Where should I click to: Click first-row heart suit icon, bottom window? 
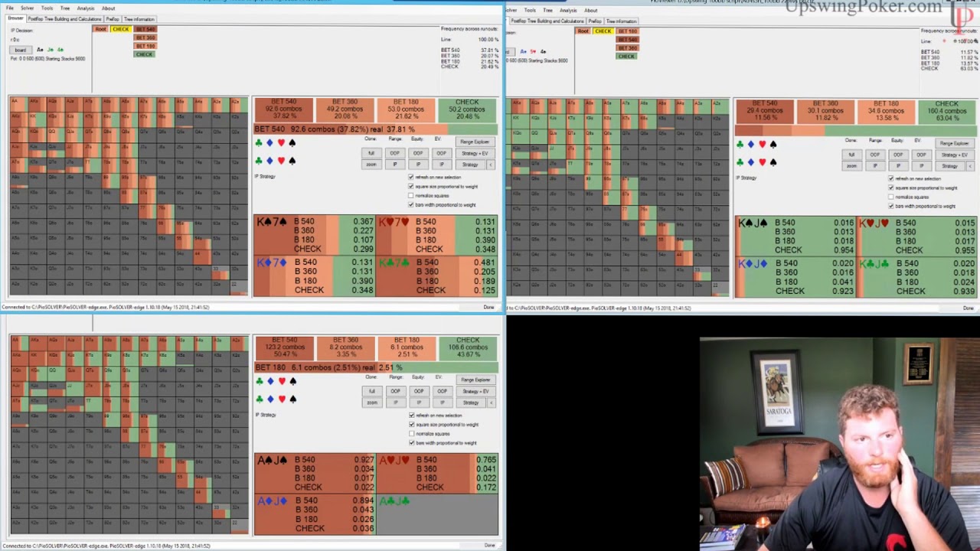(281, 381)
